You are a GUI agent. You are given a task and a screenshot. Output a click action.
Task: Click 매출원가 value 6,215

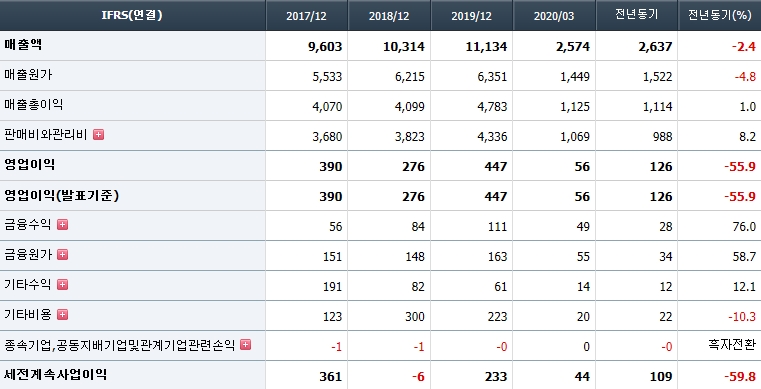coord(410,77)
